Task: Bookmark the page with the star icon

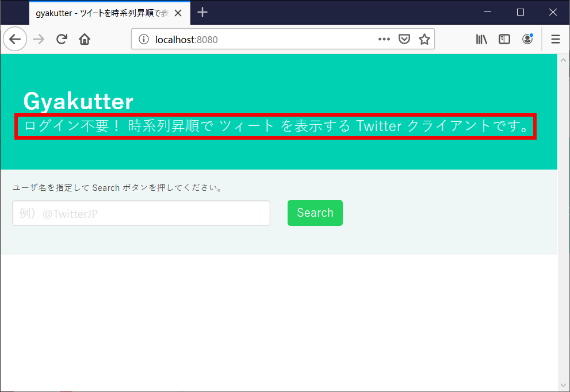Action: point(424,39)
